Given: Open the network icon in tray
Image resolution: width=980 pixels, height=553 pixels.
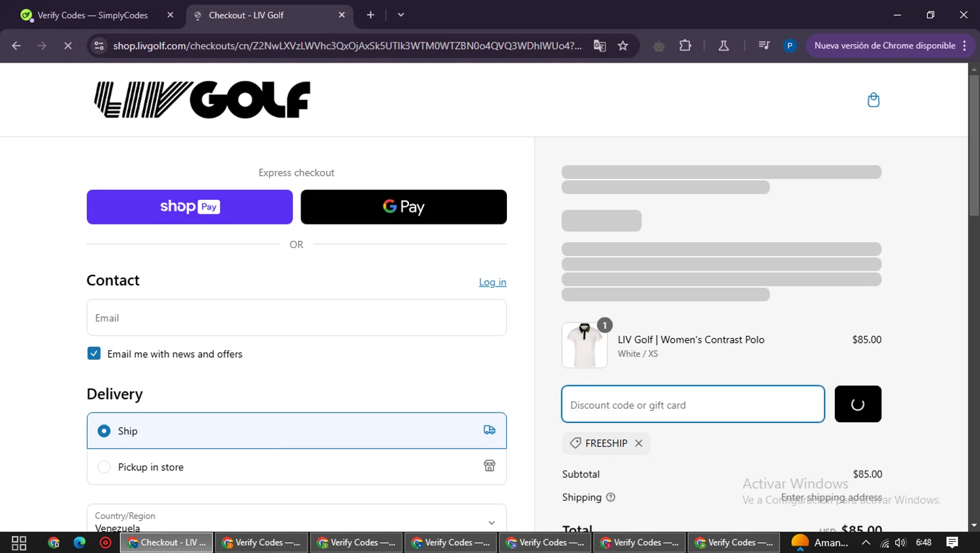Looking at the screenshot, I should pos(885,543).
